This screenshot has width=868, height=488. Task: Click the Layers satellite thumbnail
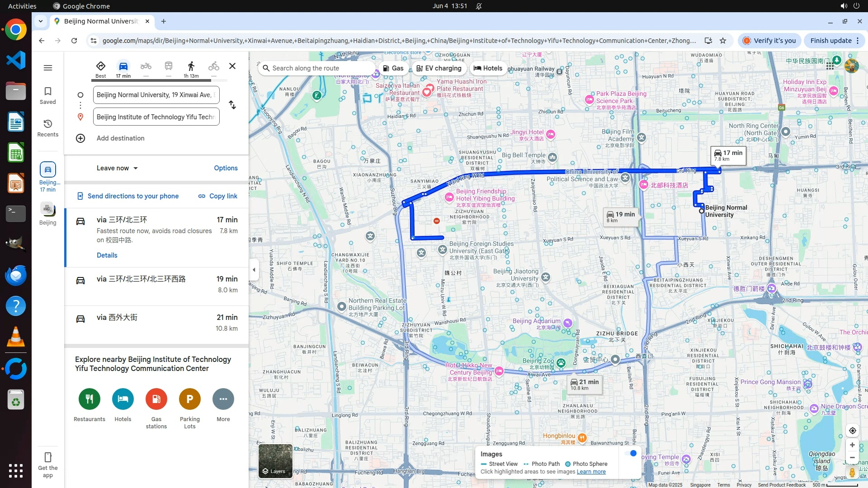pyautogui.click(x=275, y=461)
